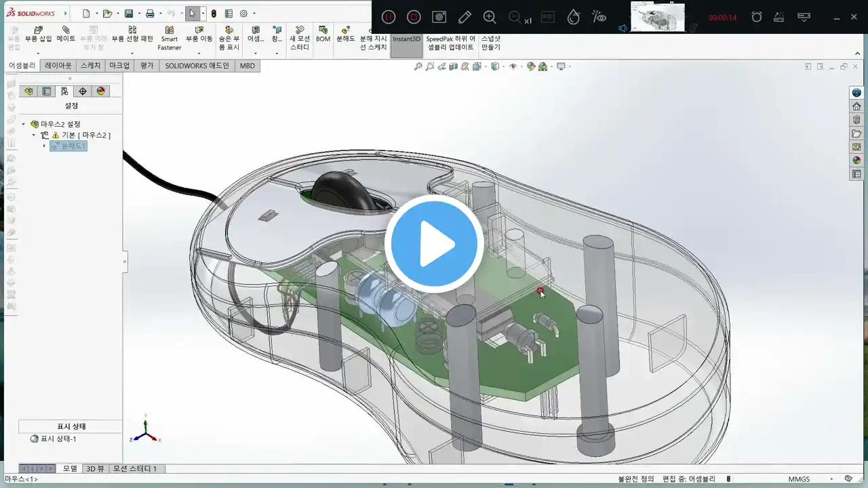Click Edit Appearance color ball icon
Viewport: 868px width, 488px height.
click(531, 66)
